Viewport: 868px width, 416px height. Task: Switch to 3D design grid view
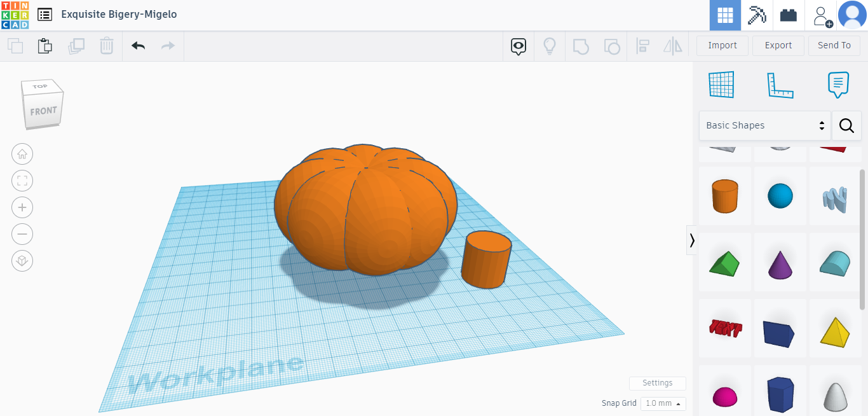pos(725,15)
